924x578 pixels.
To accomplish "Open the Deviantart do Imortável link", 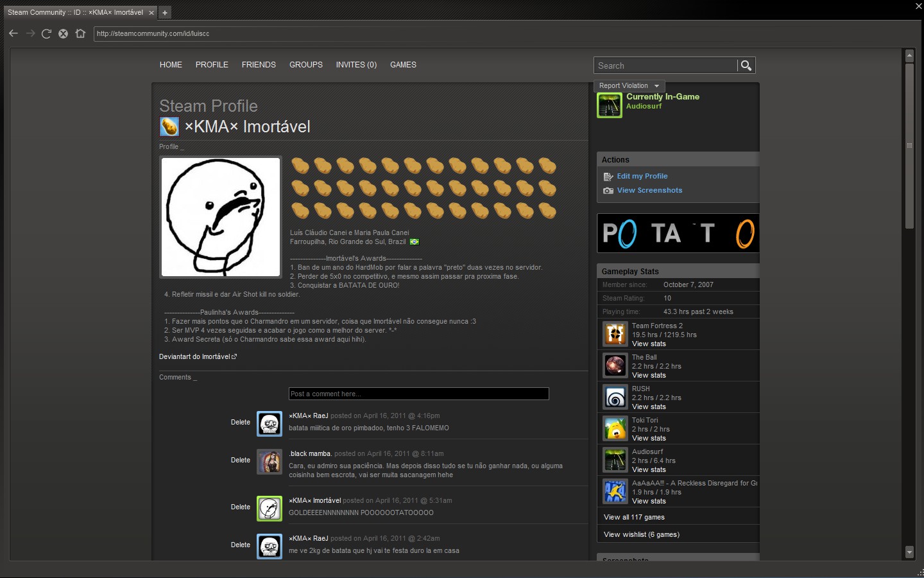I will coord(194,356).
